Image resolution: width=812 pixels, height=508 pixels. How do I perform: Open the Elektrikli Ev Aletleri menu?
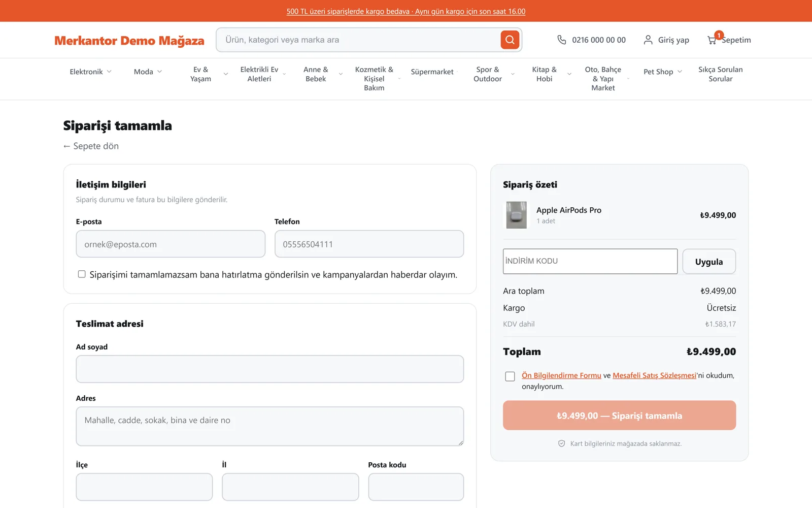point(259,74)
